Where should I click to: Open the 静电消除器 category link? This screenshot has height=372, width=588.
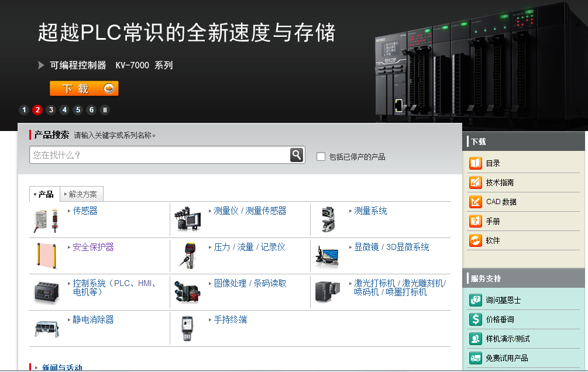94,319
